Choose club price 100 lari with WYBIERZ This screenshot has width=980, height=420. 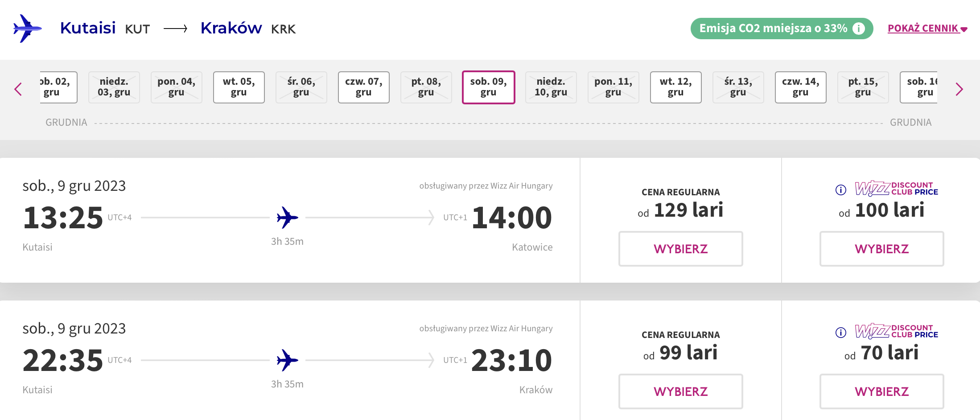[882, 249]
